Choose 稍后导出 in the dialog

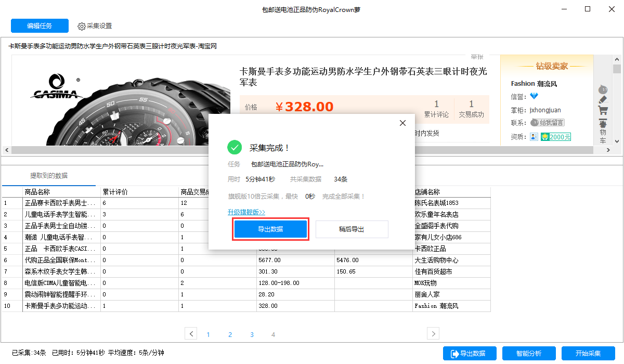(x=352, y=229)
